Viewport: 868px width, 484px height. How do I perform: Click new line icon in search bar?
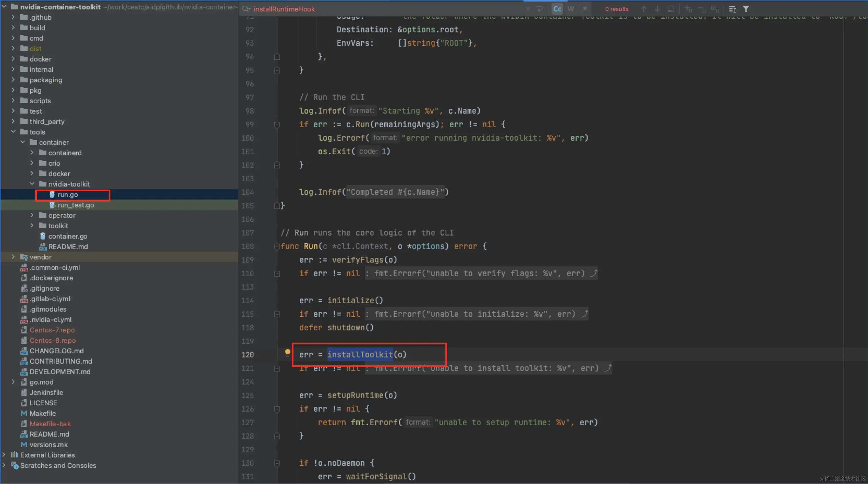(540, 9)
